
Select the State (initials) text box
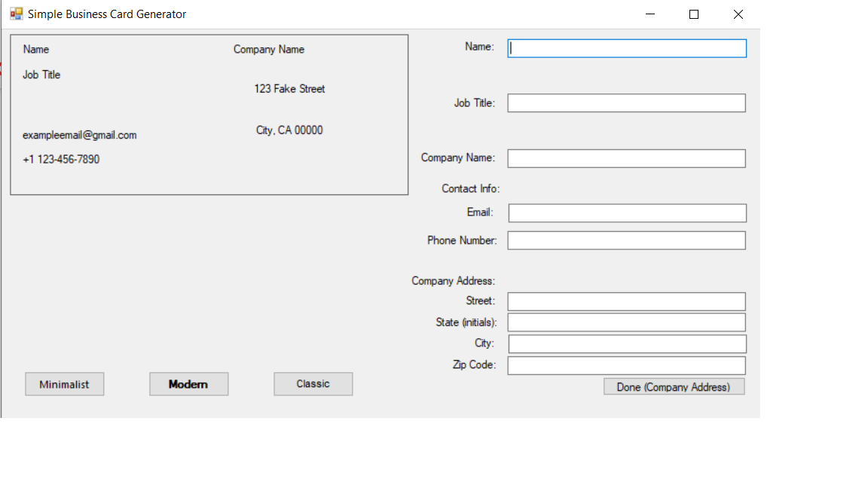tap(626, 322)
